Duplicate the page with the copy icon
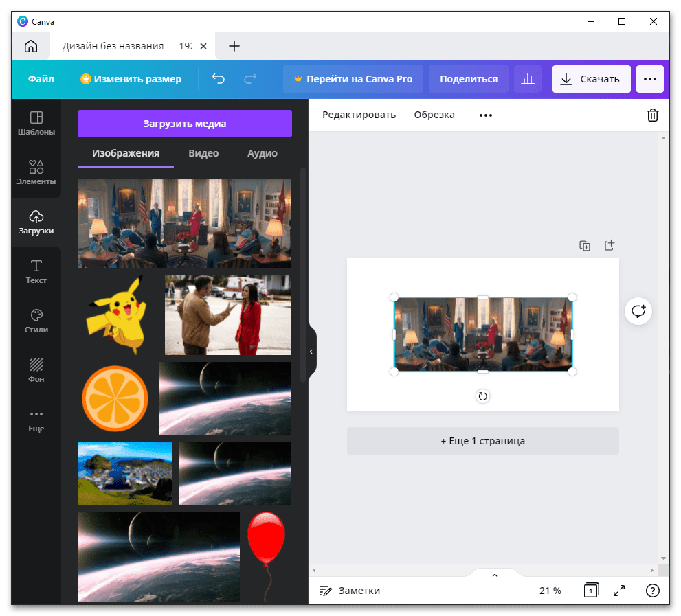This screenshot has height=616, width=681. pos(585,246)
